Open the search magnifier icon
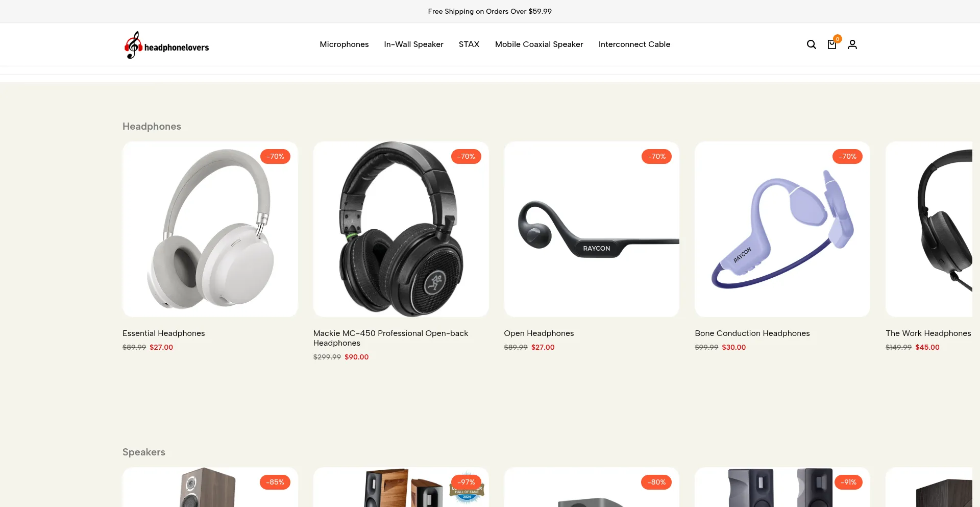Image resolution: width=980 pixels, height=507 pixels. click(x=811, y=44)
